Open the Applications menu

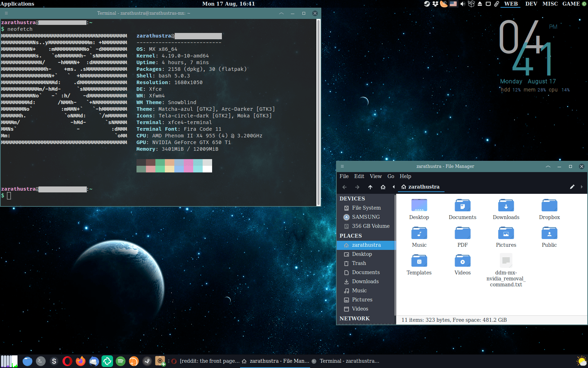point(17,4)
